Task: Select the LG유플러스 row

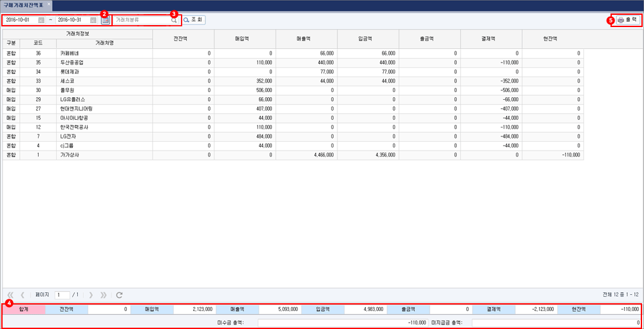Action: [x=293, y=99]
